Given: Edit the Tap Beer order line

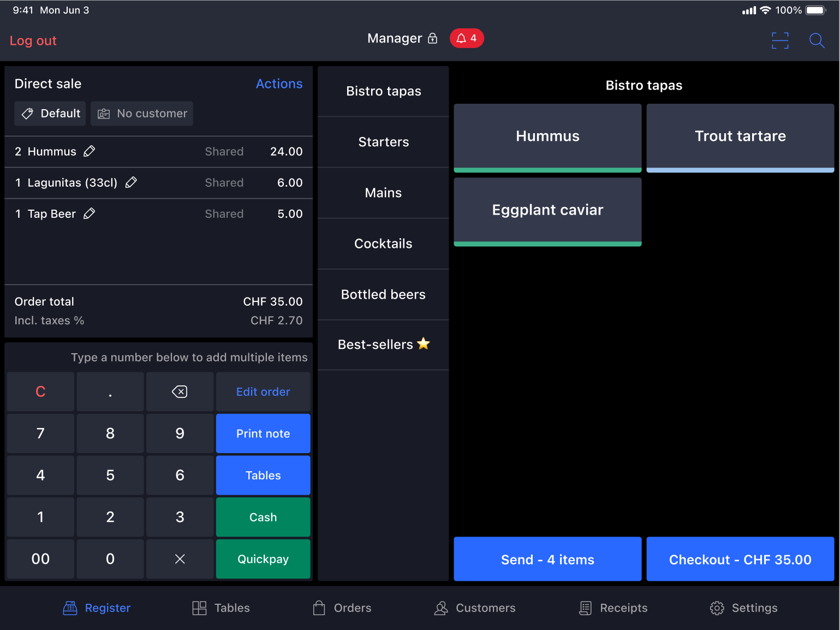Looking at the screenshot, I should 89,213.
